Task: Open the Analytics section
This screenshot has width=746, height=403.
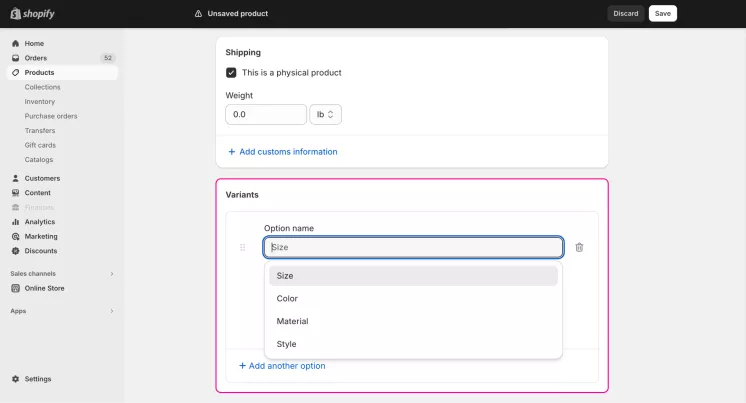Action: click(40, 222)
